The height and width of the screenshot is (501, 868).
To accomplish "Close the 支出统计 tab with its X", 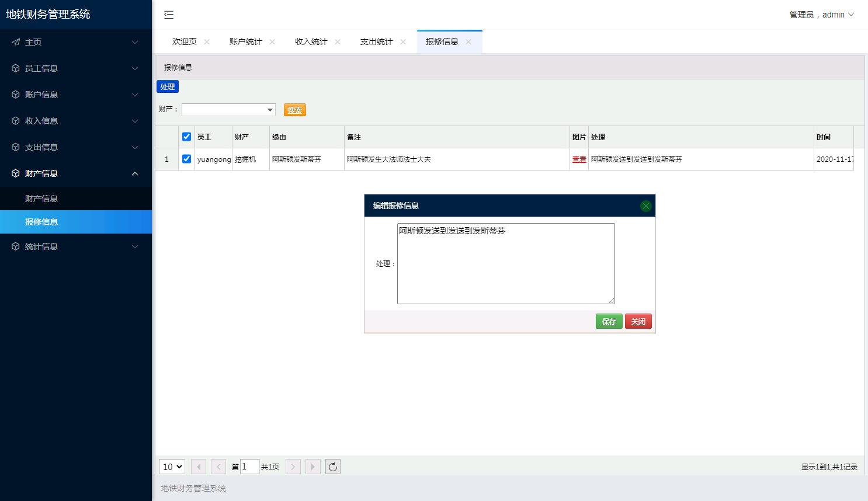I will pos(403,42).
